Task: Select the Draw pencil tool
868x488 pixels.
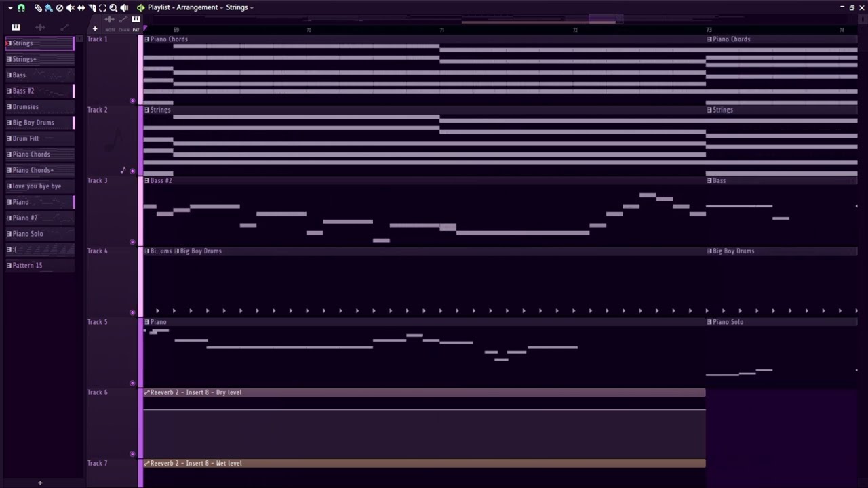Action: click(x=37, y=7)
